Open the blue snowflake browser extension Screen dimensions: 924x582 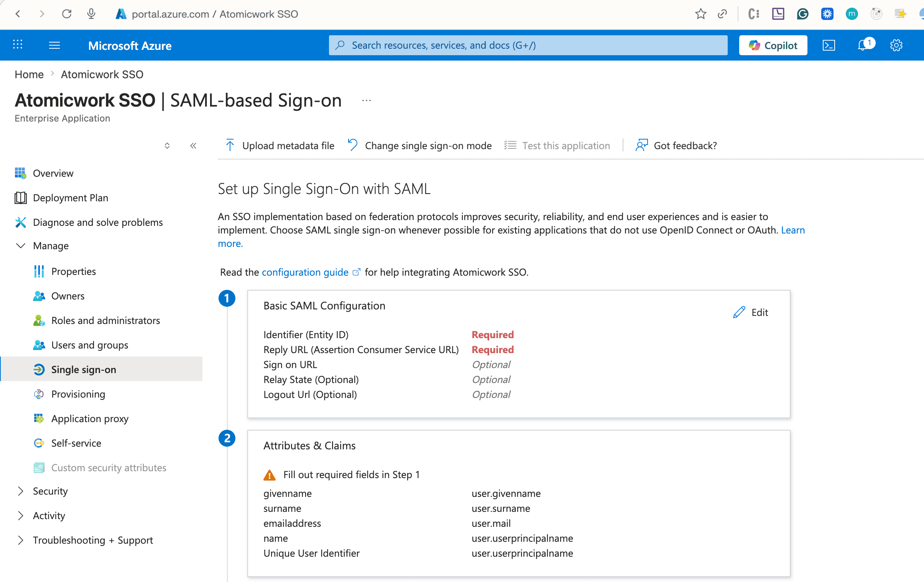point(827,14)
